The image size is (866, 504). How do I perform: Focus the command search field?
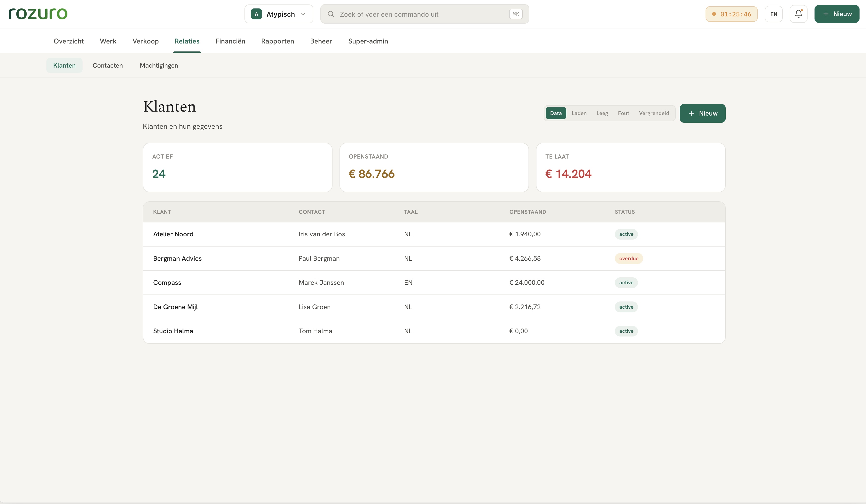424,14
